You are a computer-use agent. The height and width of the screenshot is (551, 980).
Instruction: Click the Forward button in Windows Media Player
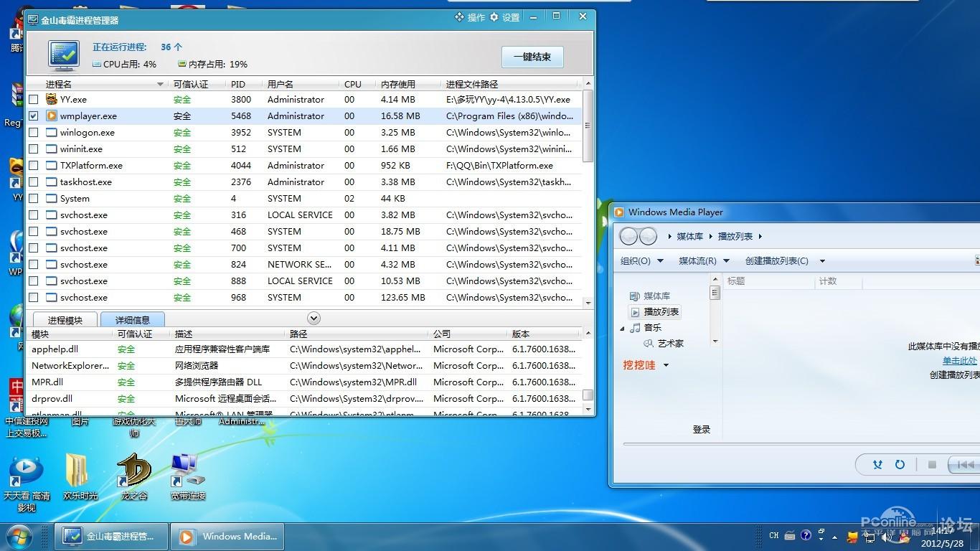coord(648,236)
